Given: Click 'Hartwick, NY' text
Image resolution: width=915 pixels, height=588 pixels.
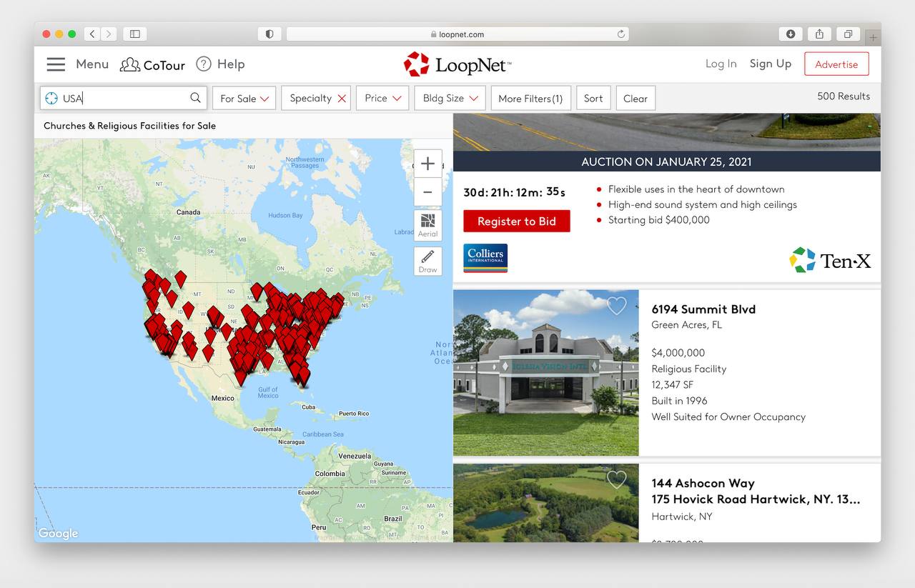Looking at the screenshot, I should tap(682, 517).
